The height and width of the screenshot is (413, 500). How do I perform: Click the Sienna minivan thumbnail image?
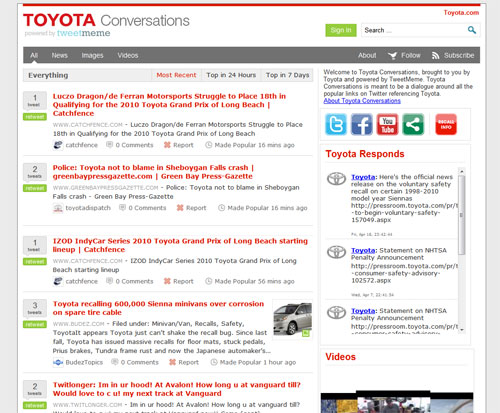click(292, 319)
